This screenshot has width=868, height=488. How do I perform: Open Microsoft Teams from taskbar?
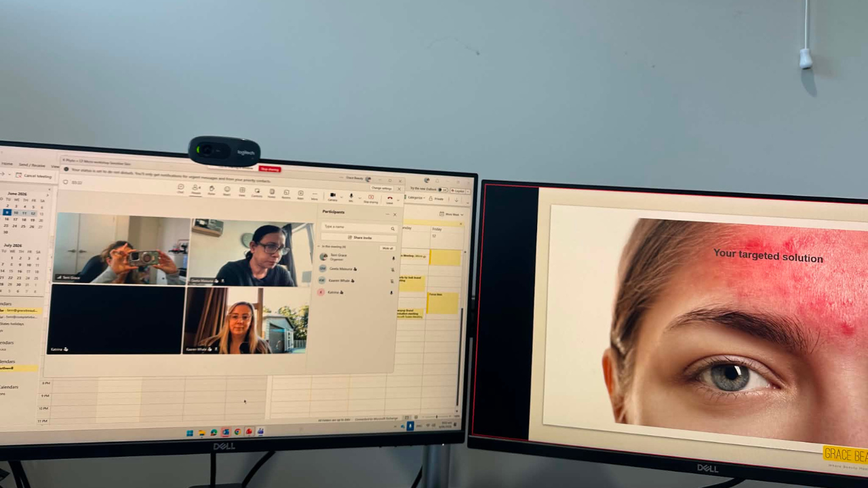tap(260, 431)
